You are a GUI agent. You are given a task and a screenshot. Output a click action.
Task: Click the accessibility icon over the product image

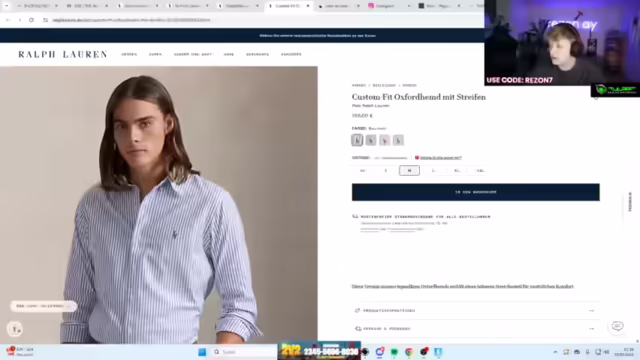(x=15, y=329)
